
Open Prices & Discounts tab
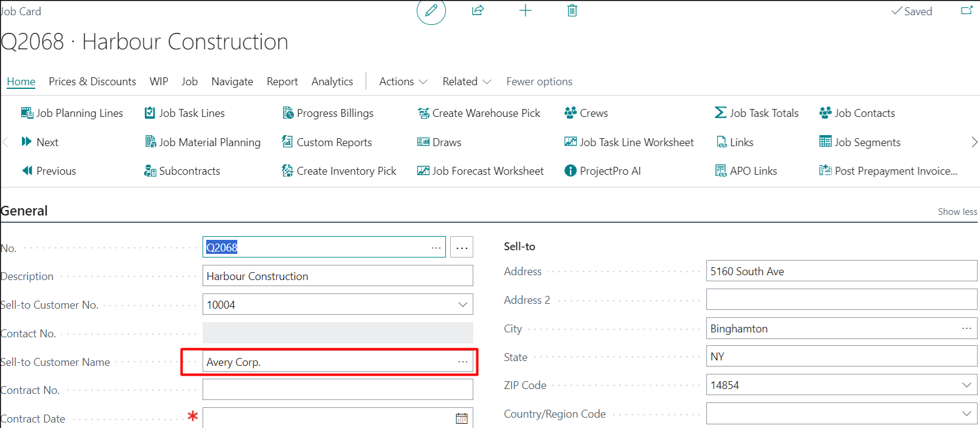92,82
